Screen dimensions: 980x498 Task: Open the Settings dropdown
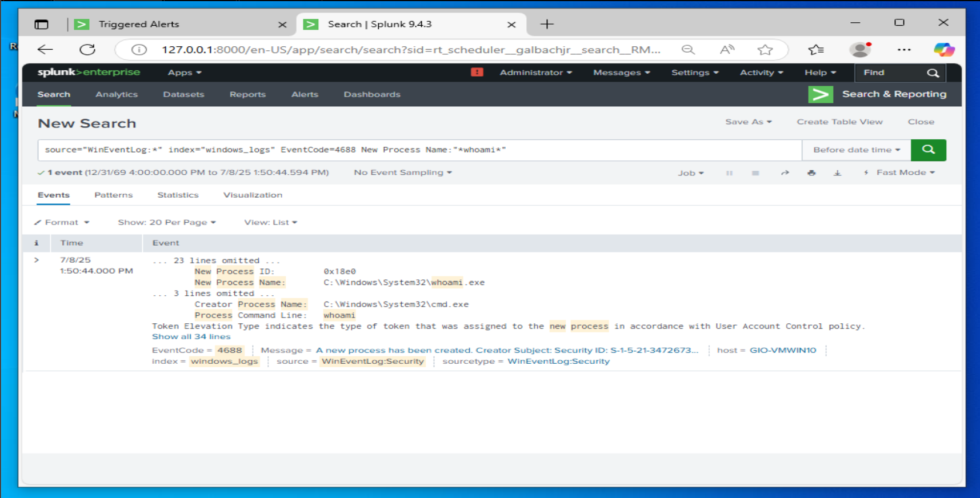point(695,73)
